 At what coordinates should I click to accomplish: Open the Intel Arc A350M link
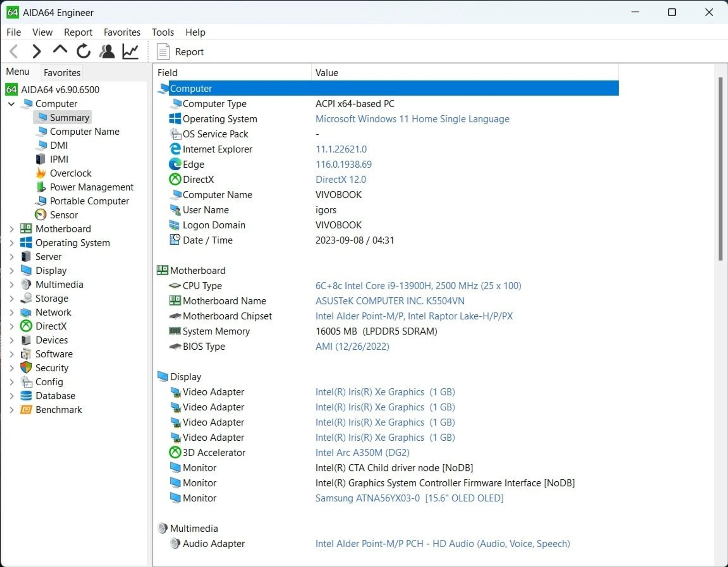(x=362, y=452)
